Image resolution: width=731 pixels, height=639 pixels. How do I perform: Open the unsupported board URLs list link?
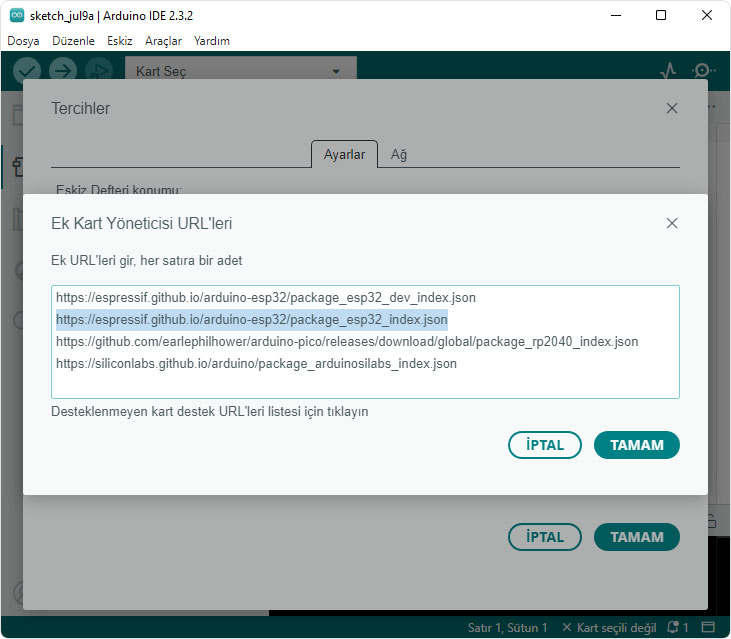pos(210,412)
